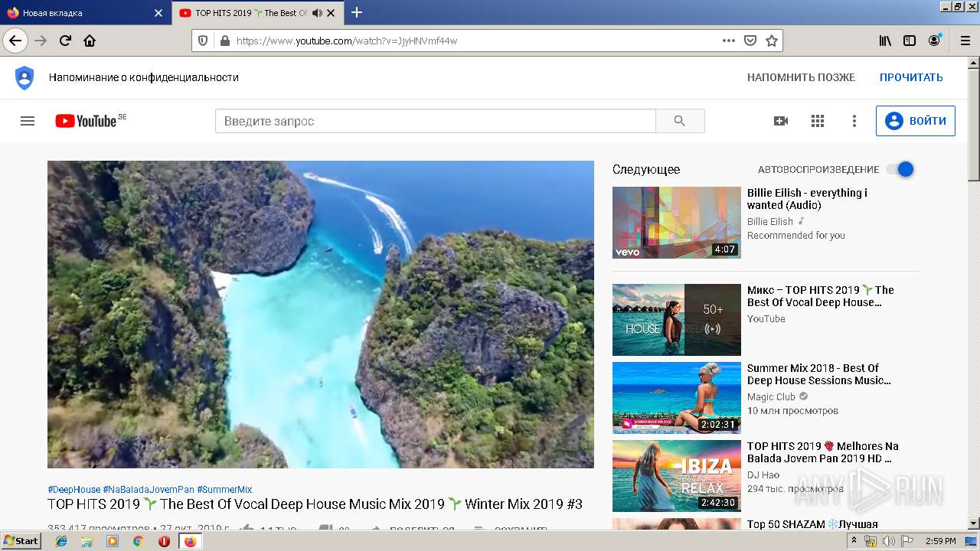980x551 pixels.
Task: Go back with the browser back arrow
Action: (x=15, y=41)
